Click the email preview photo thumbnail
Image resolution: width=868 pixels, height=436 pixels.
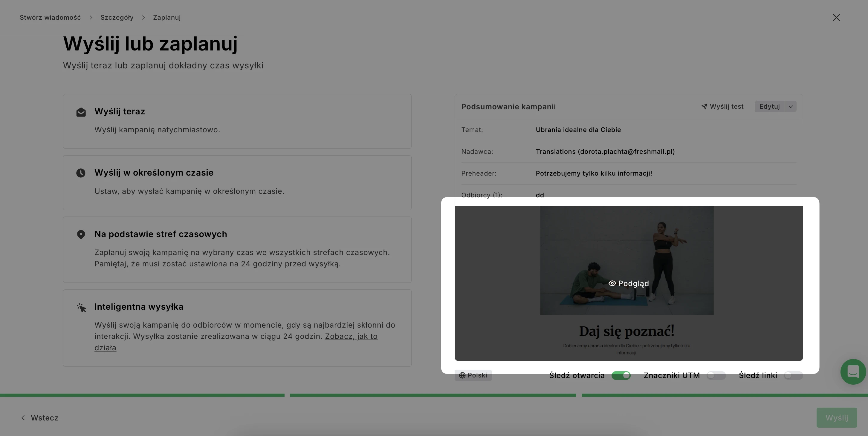coord(627,261)
